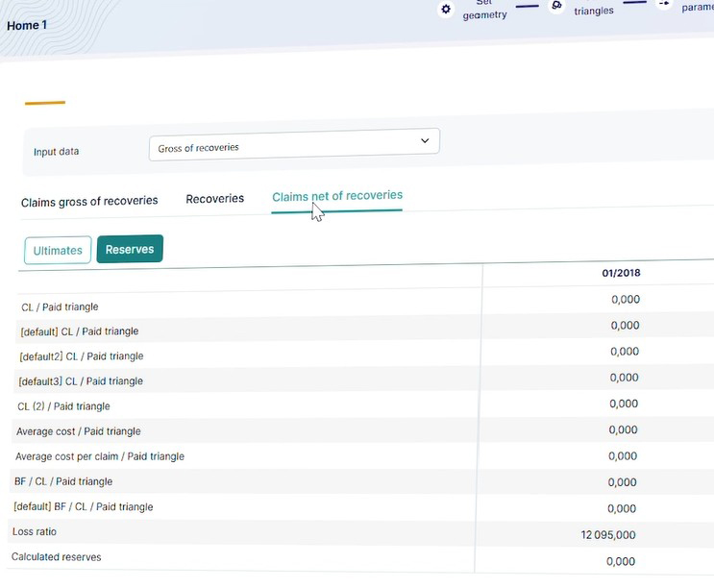Switch to Claims gross of recoveries tab
714x588 pixels.
(89, 201)
